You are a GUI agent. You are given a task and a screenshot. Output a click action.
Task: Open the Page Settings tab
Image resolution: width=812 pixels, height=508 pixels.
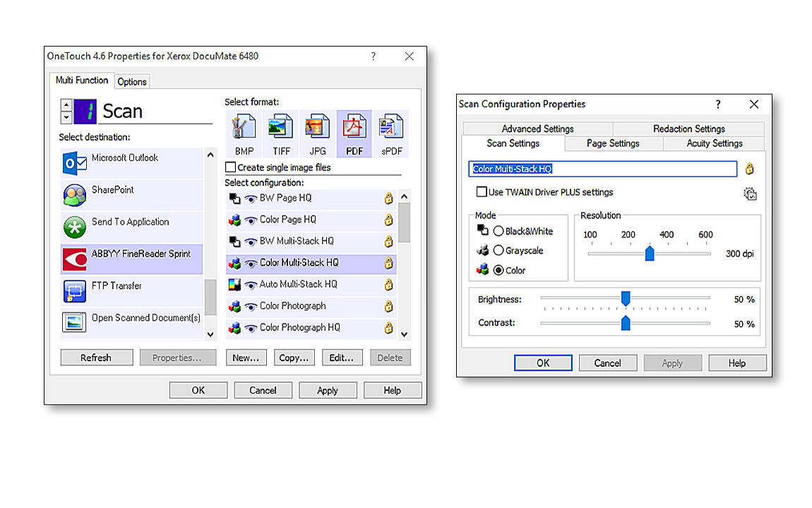pyautogui.click(x=613, y=143)
